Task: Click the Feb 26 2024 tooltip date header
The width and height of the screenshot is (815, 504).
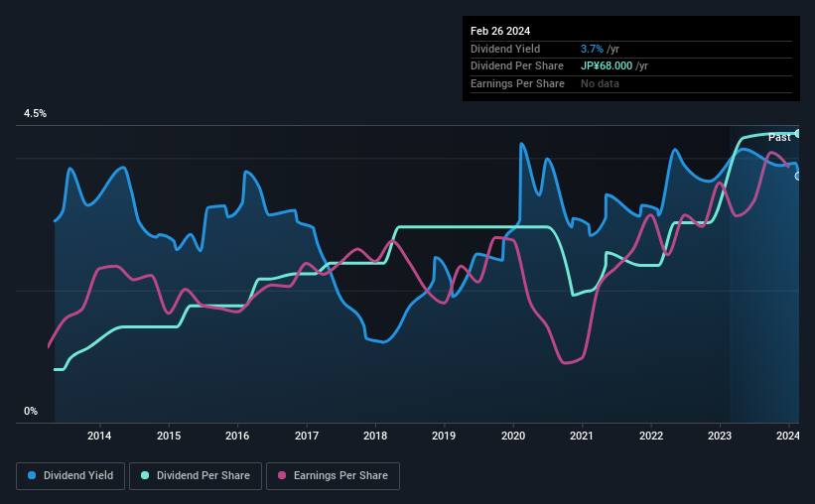Action: 500,31
